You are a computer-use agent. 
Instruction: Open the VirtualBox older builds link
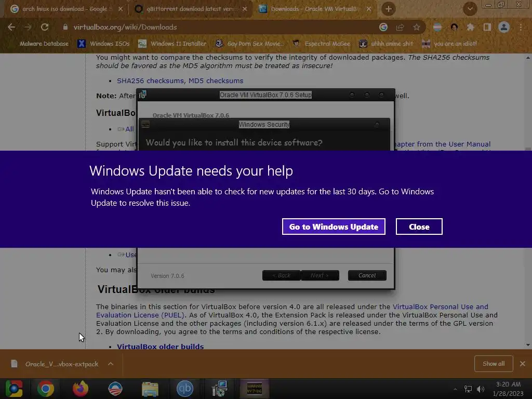[x=160, y=347]
